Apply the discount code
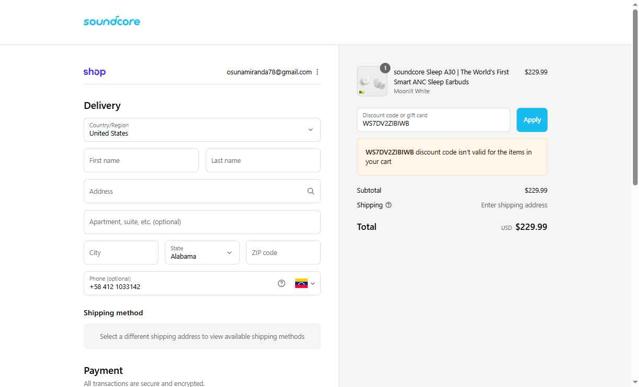 [x=532, y=120]
